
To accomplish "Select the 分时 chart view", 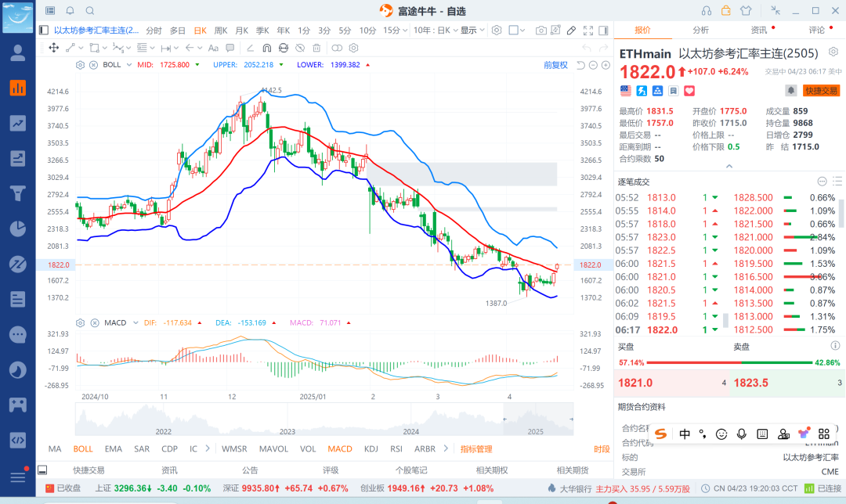I will pyautogui.click(x=154, y=31).
